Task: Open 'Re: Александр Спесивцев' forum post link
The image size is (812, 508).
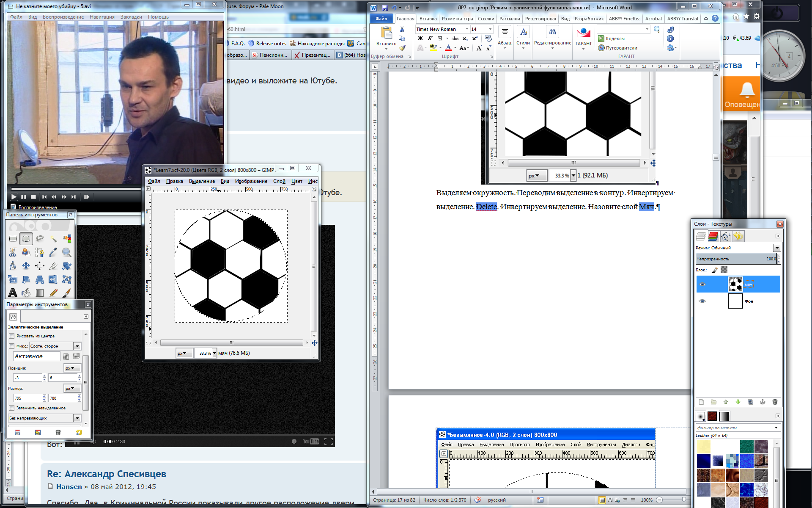Action: 106,474
